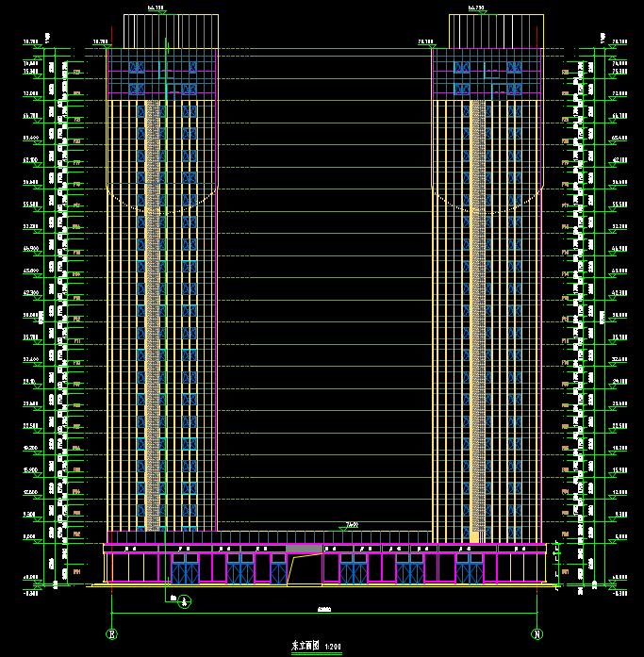Click the section marker circle below the podium
The width and height of the screenshot is (644, 657).
pos(185,602)
